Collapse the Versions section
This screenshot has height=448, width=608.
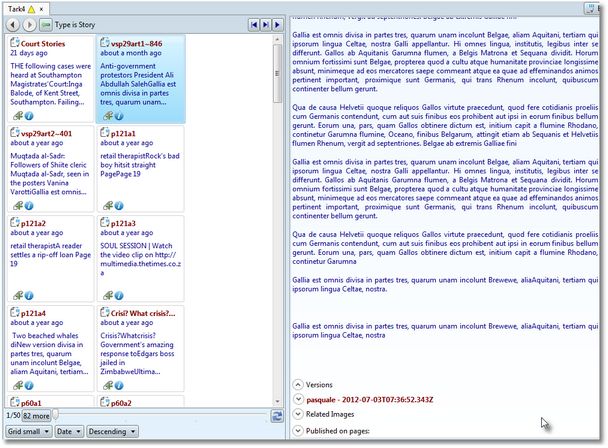click(298, 385)
